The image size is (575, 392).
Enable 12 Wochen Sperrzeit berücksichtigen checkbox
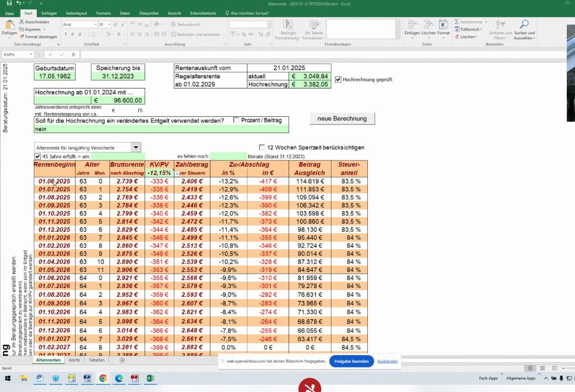tap(262, 147)
